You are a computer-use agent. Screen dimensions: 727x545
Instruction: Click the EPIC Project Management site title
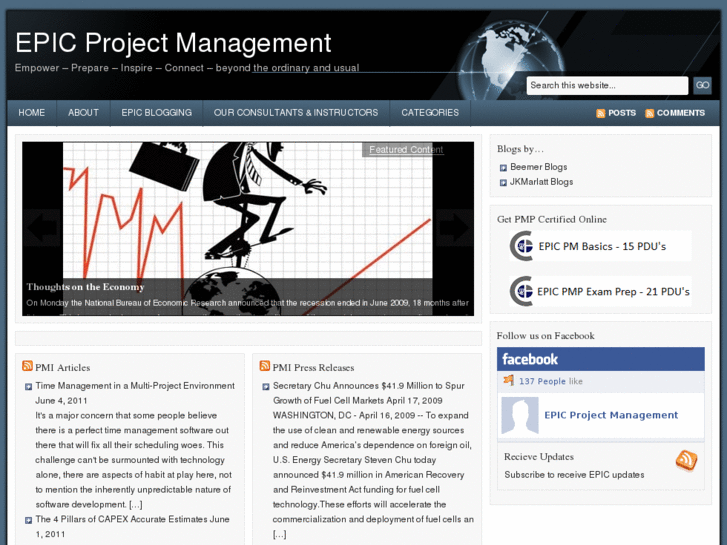[173, 43]
